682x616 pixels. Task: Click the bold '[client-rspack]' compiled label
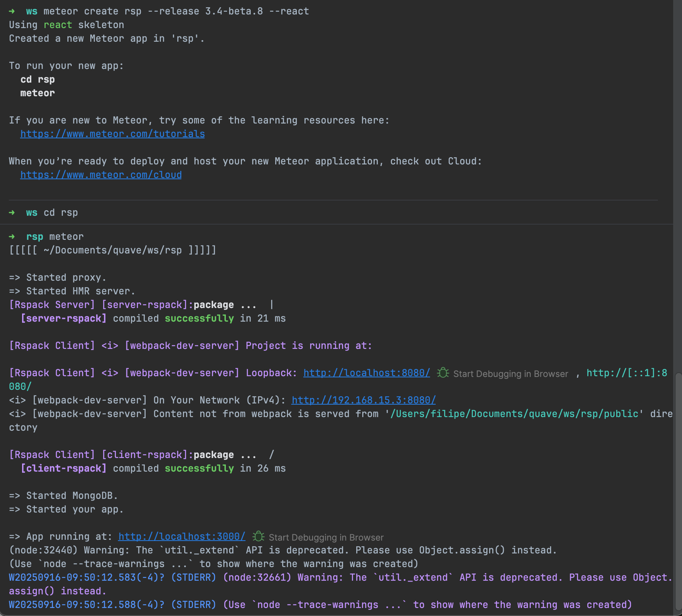(x=64, y=468)
